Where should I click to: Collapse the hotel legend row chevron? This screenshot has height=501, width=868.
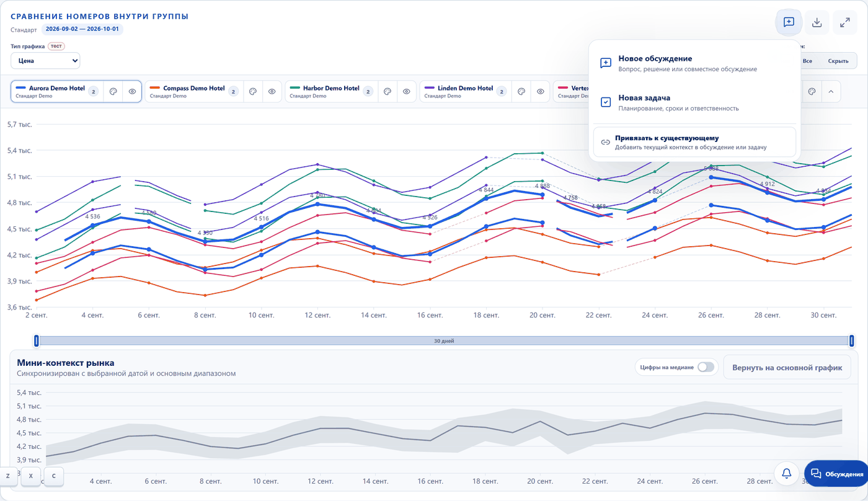[x=831, y=92]
